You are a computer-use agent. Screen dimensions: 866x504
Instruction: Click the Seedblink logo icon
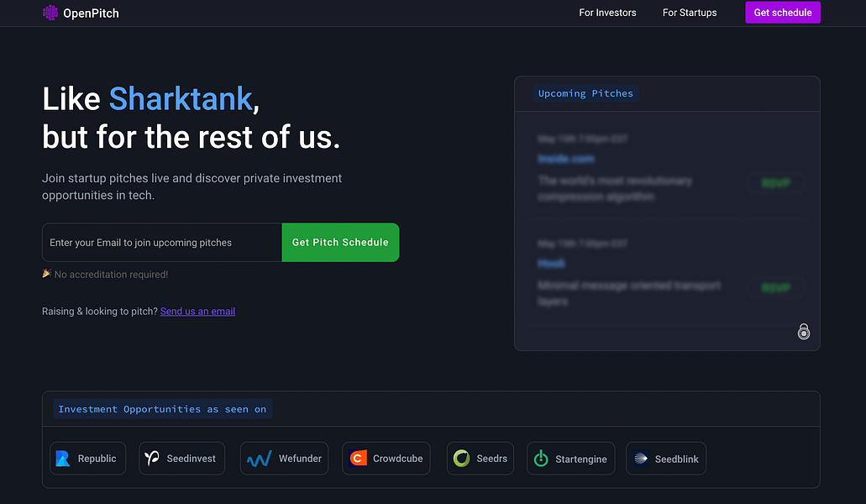coord(641,458)
